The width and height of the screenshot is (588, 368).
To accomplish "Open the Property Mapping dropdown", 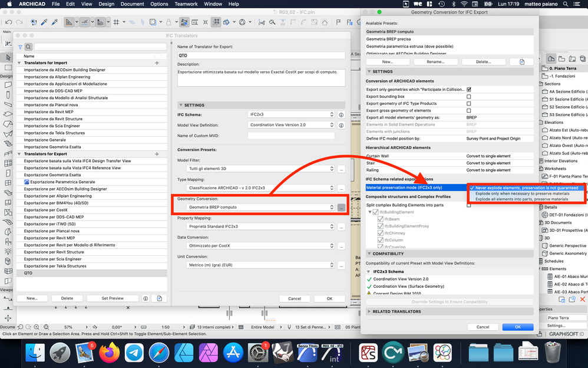I will (260, 226).
